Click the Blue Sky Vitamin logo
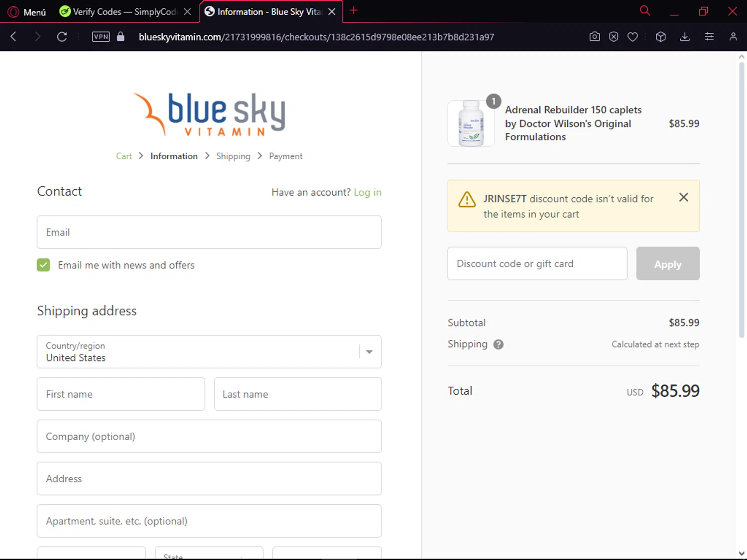Screen dimensions: 747x560 (x=209, y=114)
